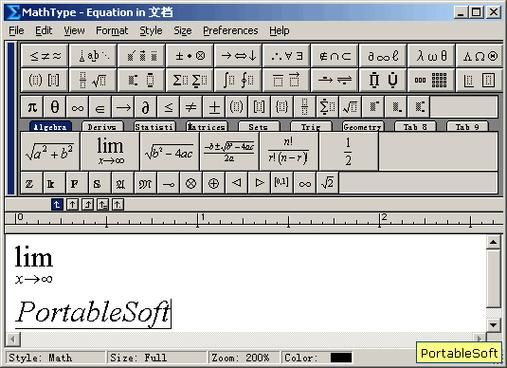Insert the theta symbol
The width and height of the screenshot is (507, 368).
tap(55, 107)
